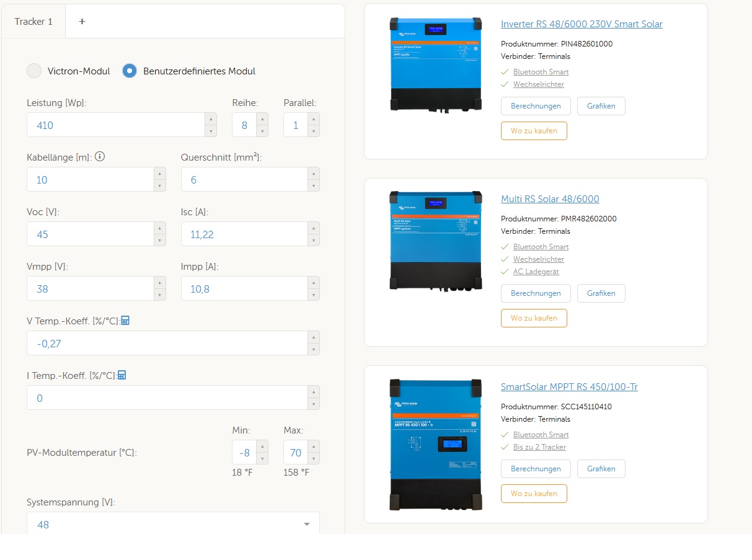The height and width of the screenshot is (560, 752).
Task: Select the Victron-Modul radio option
Action: 34,71
